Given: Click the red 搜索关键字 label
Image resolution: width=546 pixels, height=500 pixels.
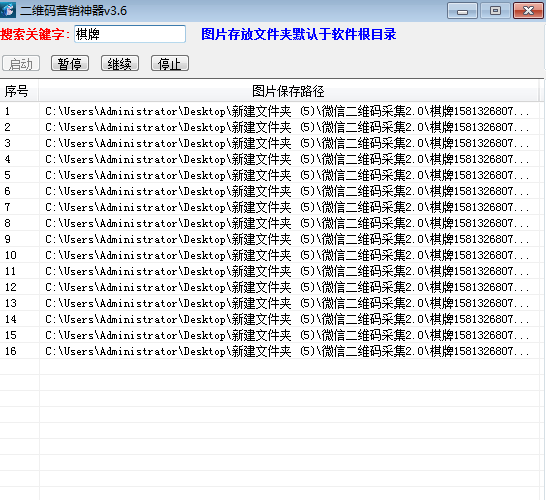Looking at the screenshot, I should click(35, 34).
